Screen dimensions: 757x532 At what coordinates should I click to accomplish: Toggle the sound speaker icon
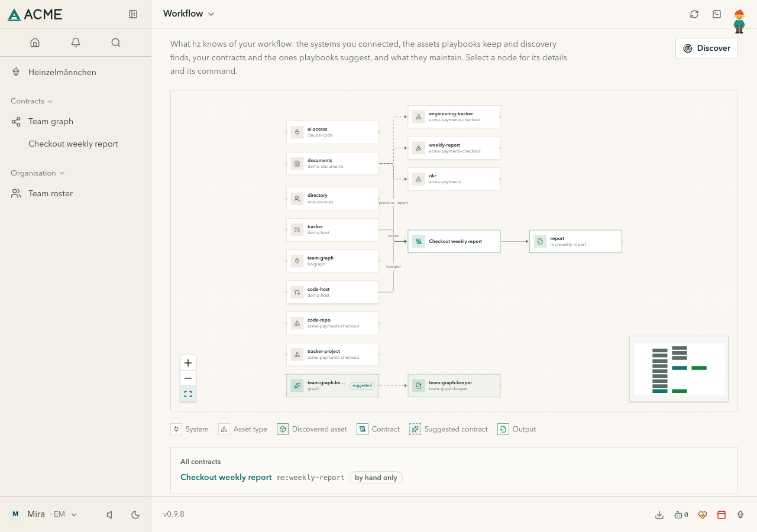(x=109, y=515)
